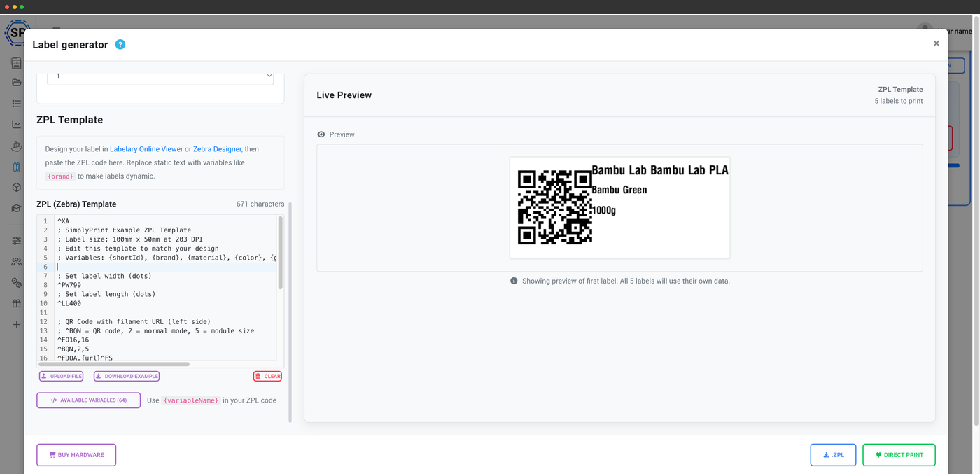Download the .ZPL file
This screenshot has height=474, width=980.
(x=833, y=455)
